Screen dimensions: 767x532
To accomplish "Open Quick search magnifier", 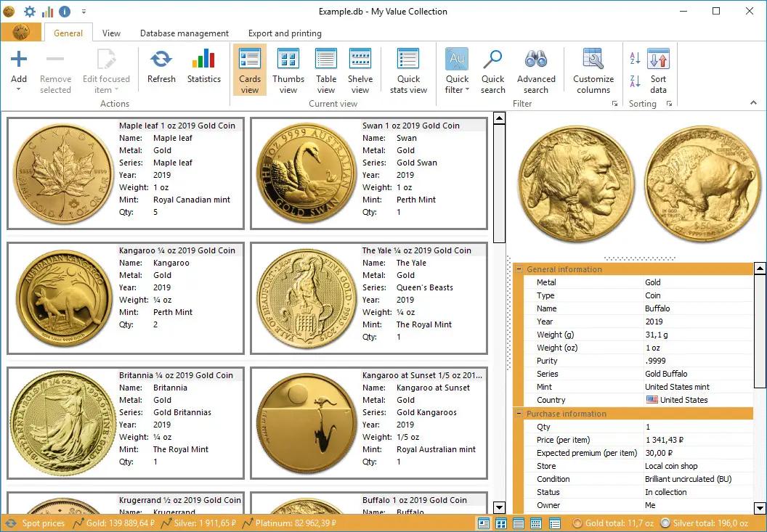I will [492, 70].
